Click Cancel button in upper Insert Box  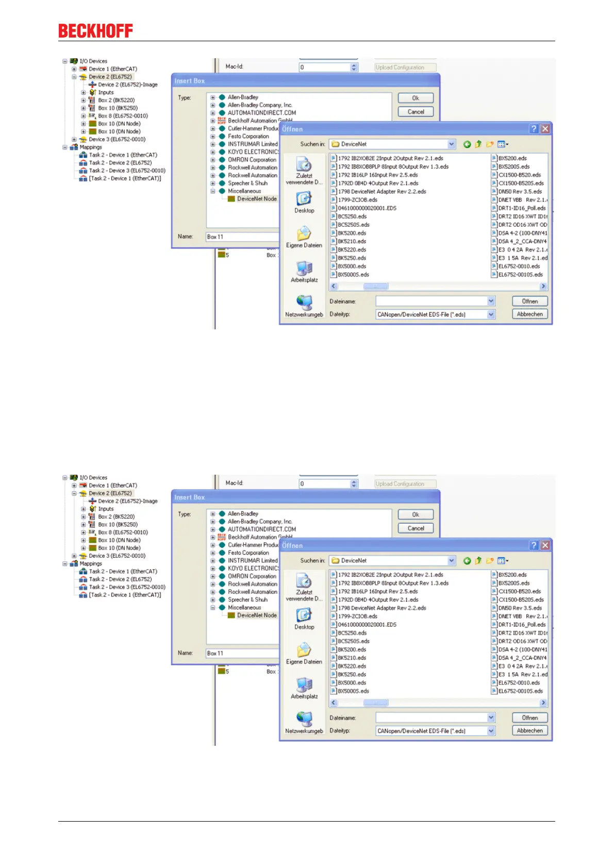(416, 112)
